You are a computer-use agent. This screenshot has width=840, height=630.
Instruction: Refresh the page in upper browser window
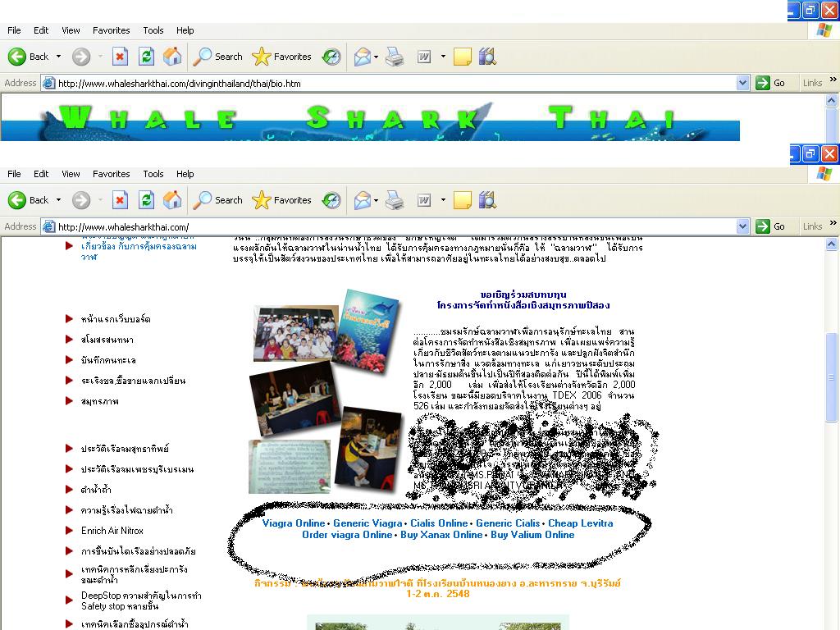pos(146,57)
